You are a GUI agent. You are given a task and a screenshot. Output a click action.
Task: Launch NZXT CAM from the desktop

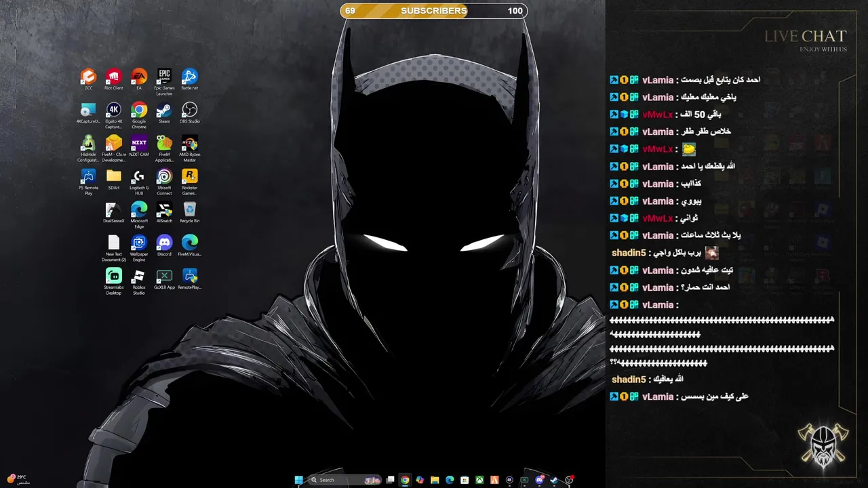click(x=139, y=146)
